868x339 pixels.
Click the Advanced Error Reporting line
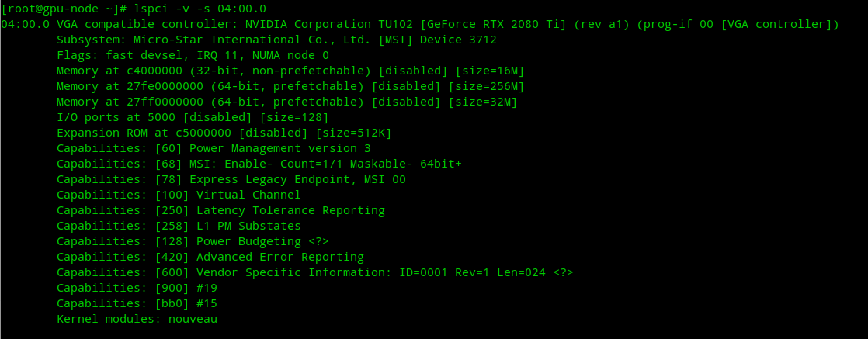[210, 257]
